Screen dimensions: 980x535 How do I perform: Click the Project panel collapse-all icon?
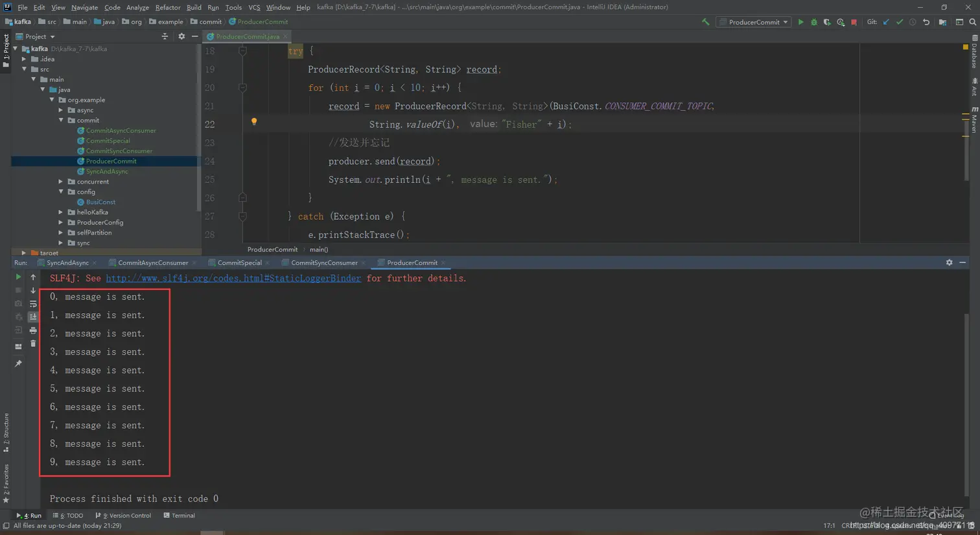(165, 37)
